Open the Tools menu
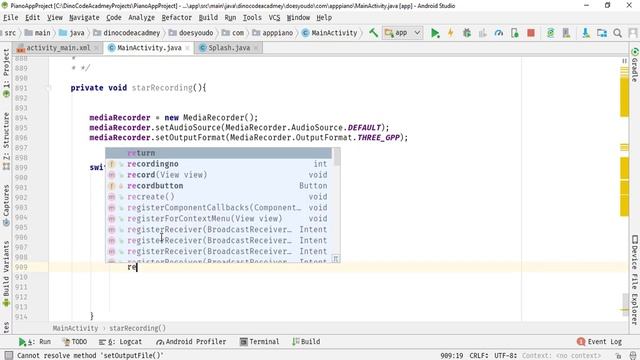640x360 pixels. click(x=252, y=18)
